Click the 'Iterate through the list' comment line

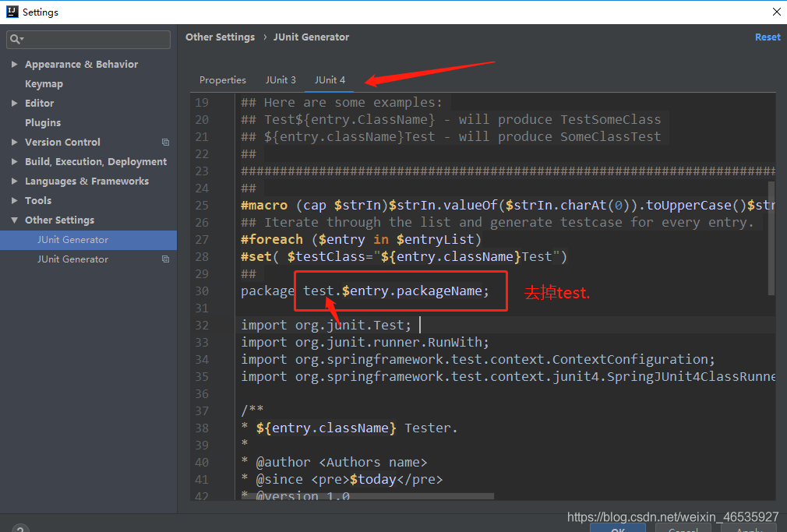(x=497, y=222)
